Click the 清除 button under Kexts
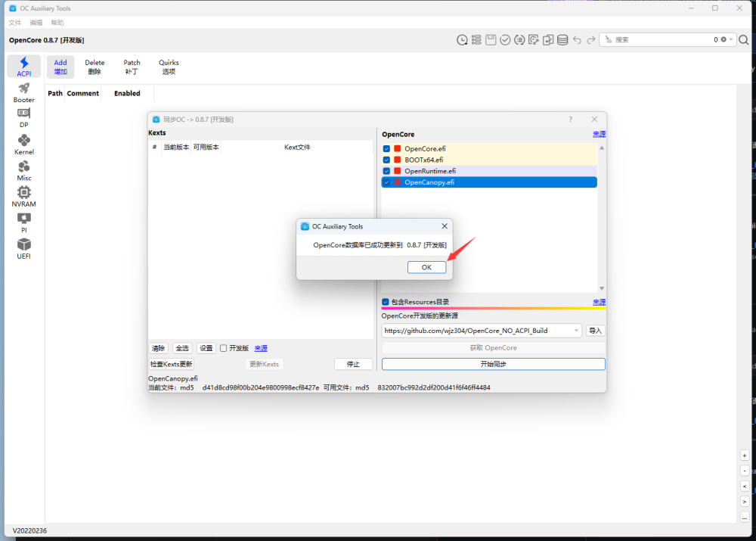 pyautogui.click(x=158, y=348)
